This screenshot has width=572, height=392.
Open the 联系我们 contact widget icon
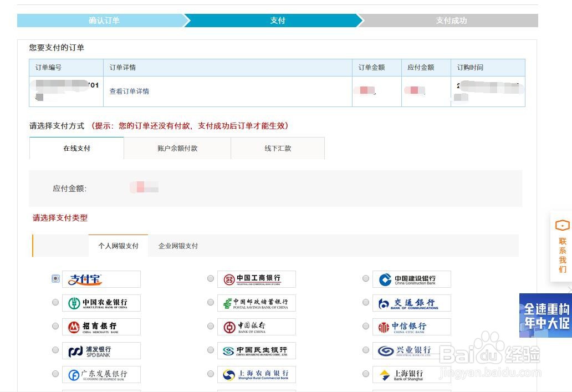coord(562,225)
